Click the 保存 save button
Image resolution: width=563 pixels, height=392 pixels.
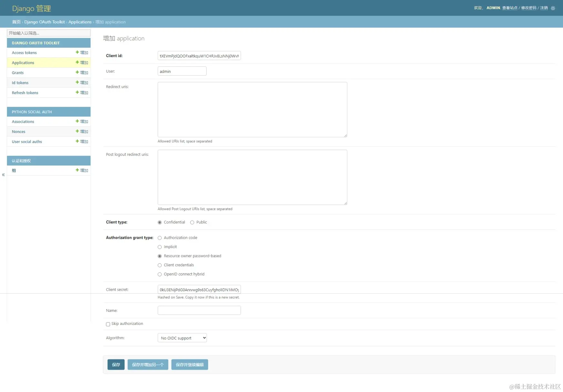[116, 365]
